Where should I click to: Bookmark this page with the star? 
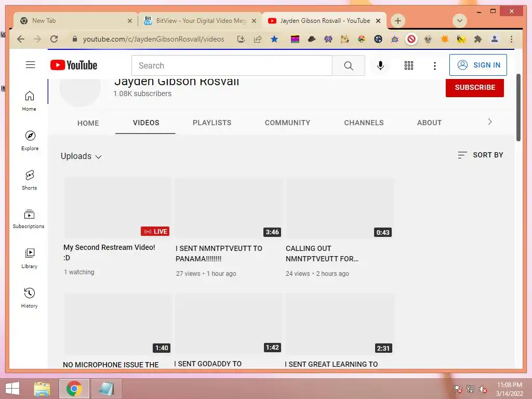[x=274, y=39]
